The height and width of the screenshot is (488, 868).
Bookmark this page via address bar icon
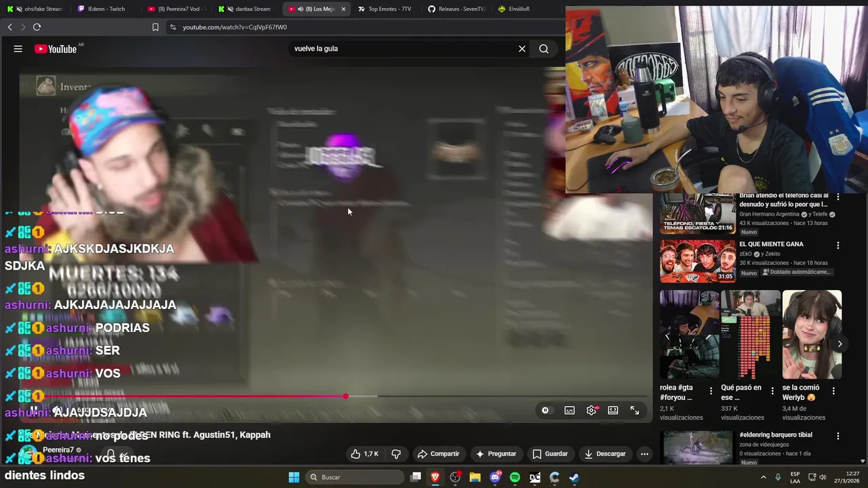(155, 27)
